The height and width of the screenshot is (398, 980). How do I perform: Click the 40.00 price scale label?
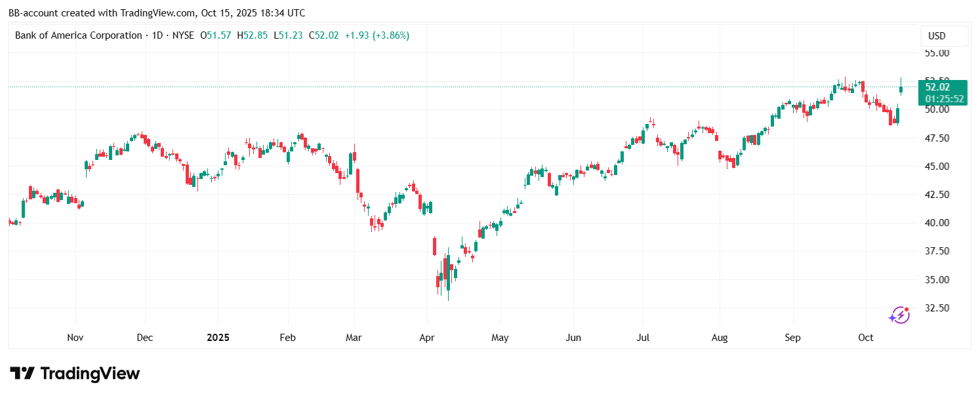coord(937,223)
